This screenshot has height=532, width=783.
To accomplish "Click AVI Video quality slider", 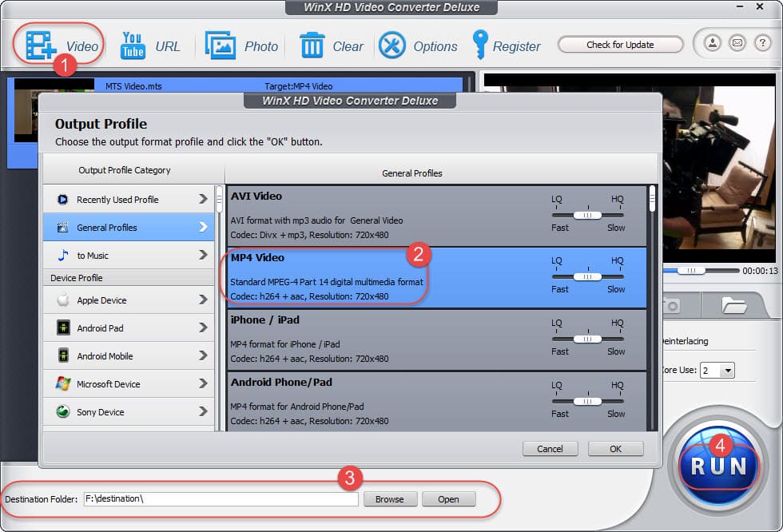I will (588, 215).
